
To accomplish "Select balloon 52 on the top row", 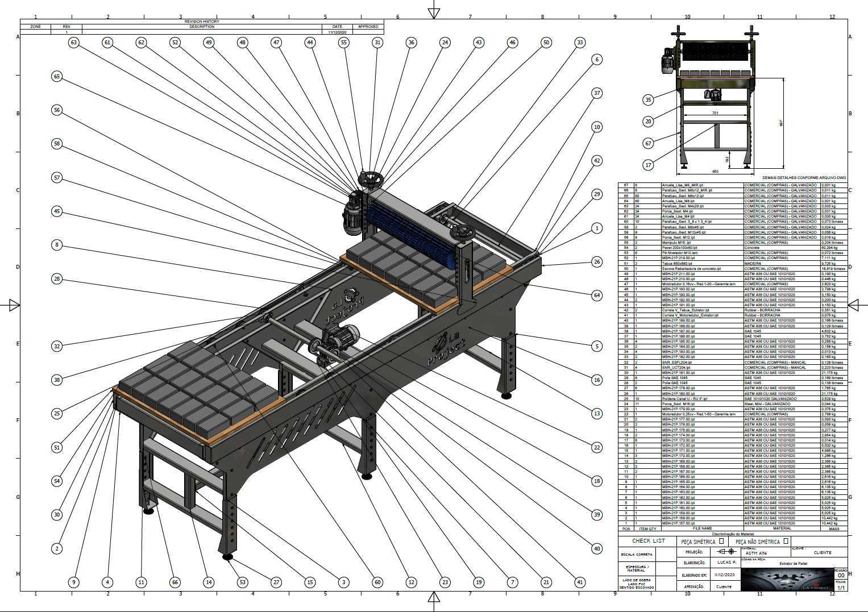I will (x=175, y=42).
